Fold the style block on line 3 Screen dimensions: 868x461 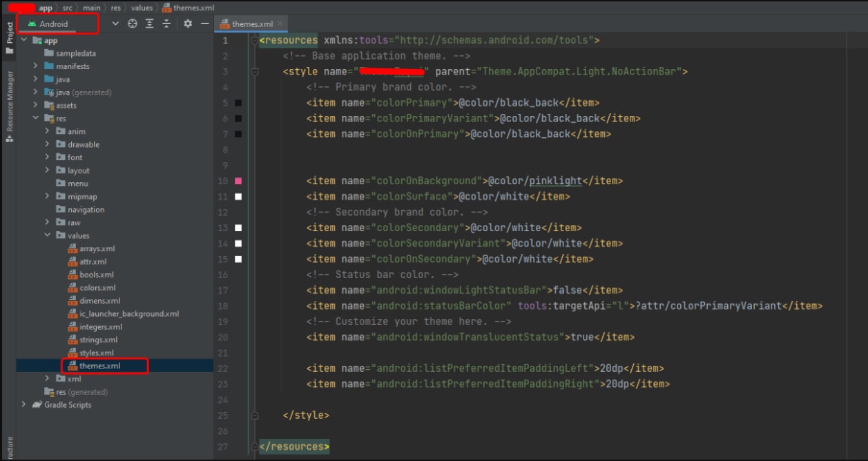click(254, 72)
